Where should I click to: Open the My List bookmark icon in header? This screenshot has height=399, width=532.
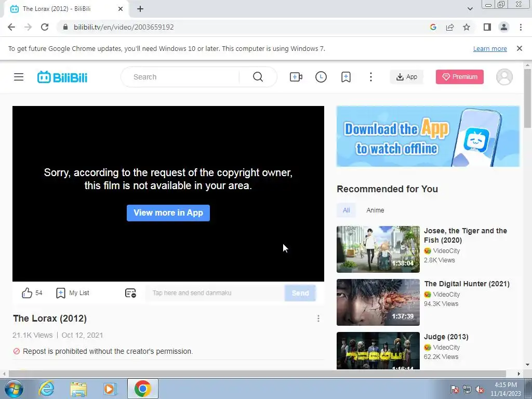(345, 77)
